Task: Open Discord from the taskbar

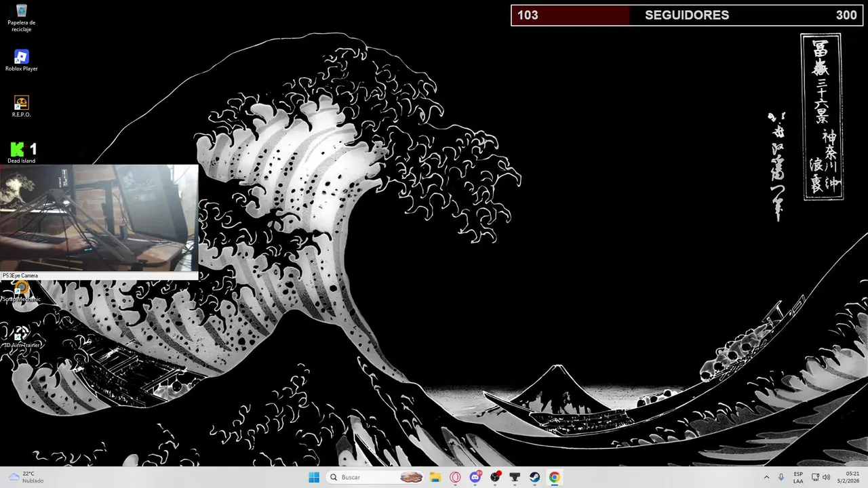Action: [475, 477]
